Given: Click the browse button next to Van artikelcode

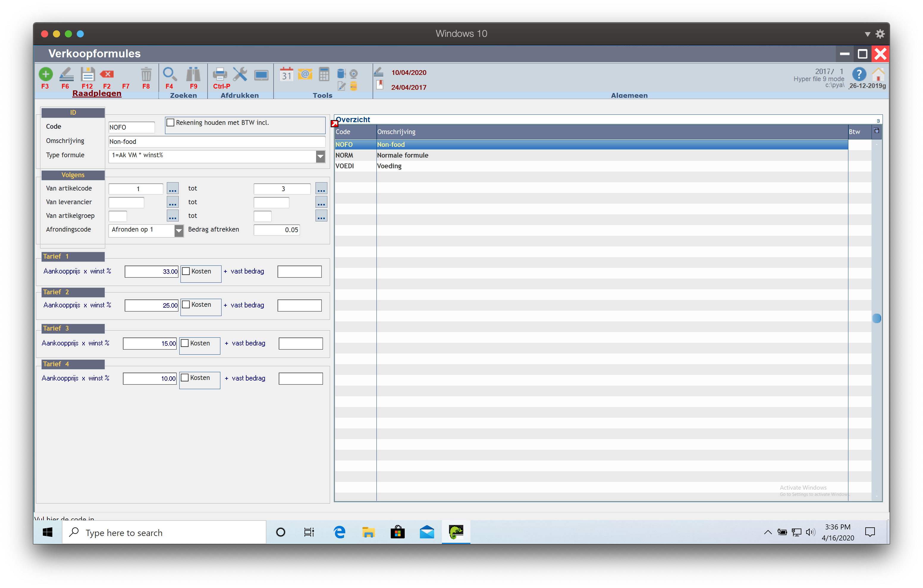Looking at the screenshot, I should (x=173, y=188).
